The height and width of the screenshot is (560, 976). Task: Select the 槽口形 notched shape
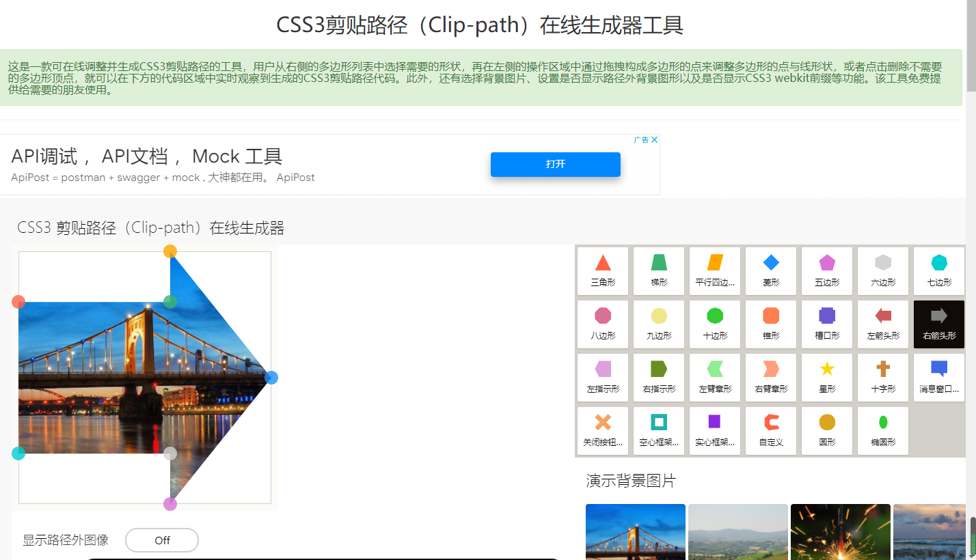coord(826,324)
